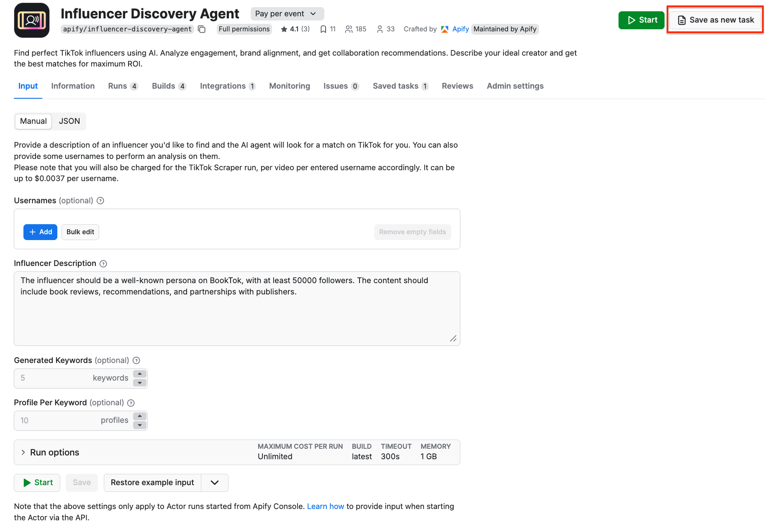Switch input editor to JSON mode
The image size is (765, 532).
(x=69, y=121)
